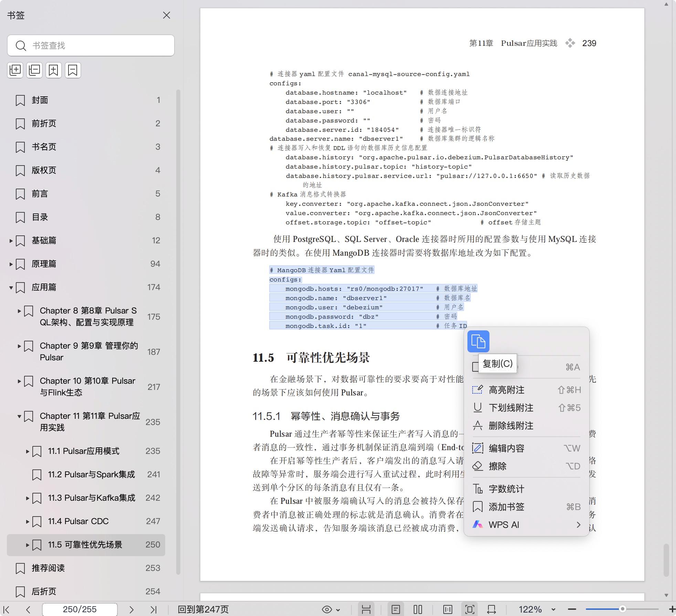Click the scroll up arrow of document
This screenshot has height=616, width=676.
666,4
